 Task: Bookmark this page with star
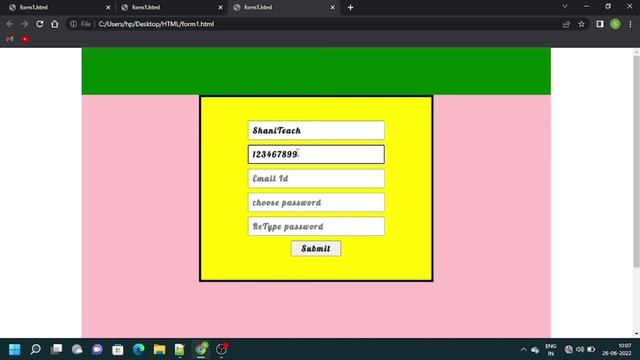[x=581, y=24]
